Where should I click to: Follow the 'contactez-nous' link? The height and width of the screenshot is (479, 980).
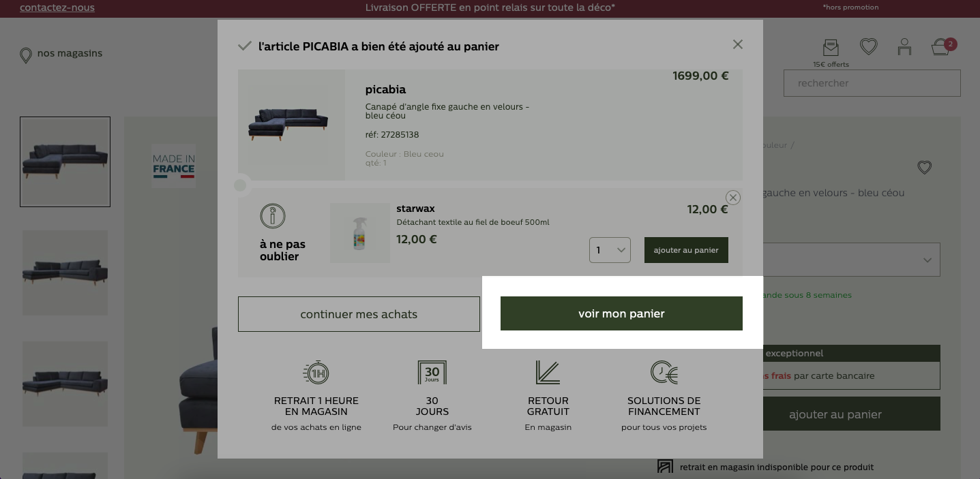pos(57,7)
